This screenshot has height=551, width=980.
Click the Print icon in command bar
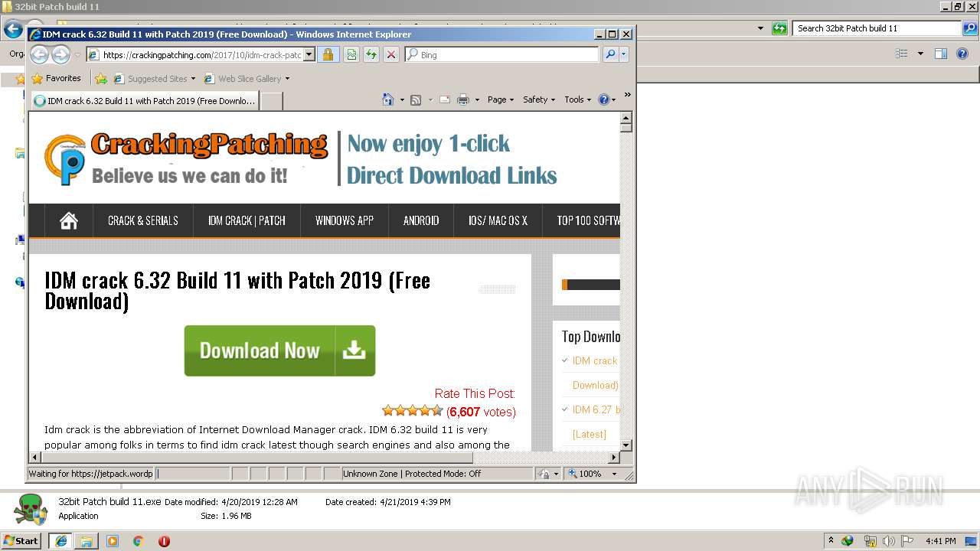pos(463,99)
